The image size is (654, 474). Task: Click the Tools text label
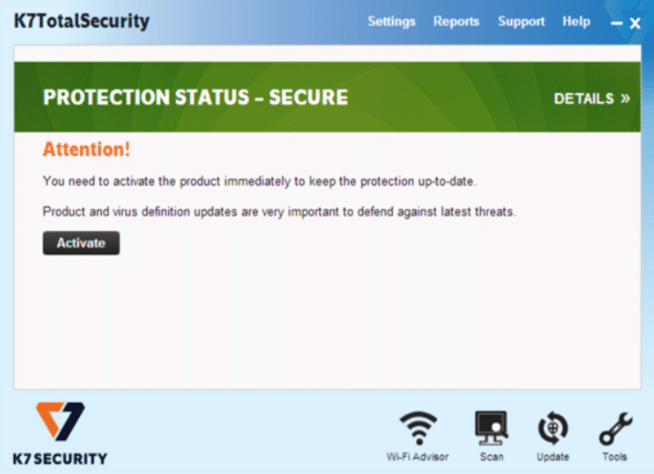click(614, 457)
